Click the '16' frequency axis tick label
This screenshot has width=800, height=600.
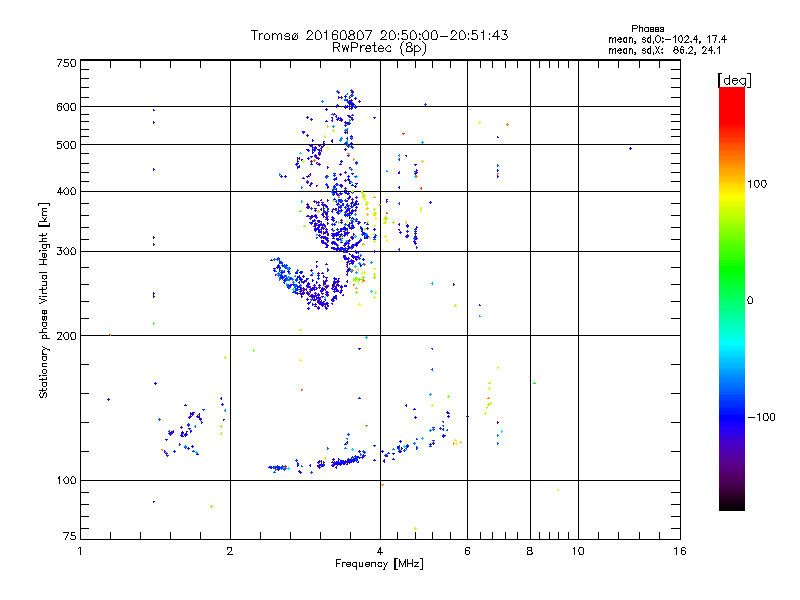click(680, 551)
